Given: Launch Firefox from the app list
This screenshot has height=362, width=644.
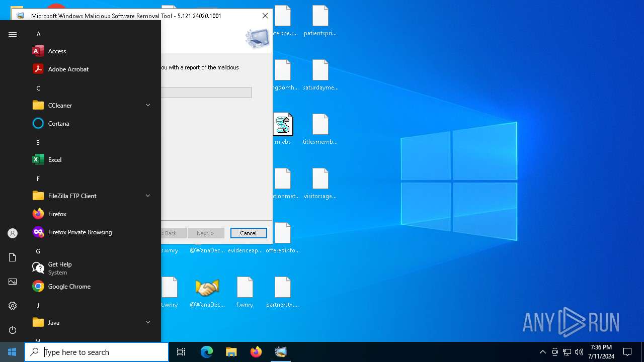Looking at the screenshot, I should 93,214.
